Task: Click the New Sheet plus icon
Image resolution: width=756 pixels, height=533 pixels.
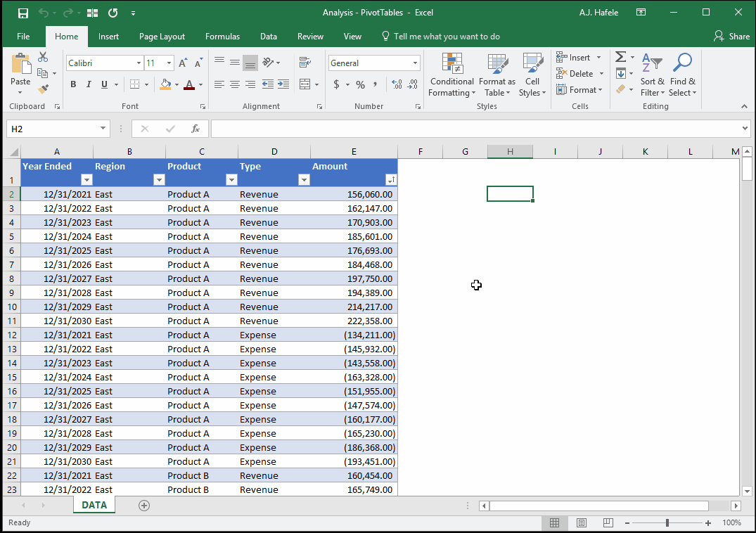Action: tap(143, 506)
